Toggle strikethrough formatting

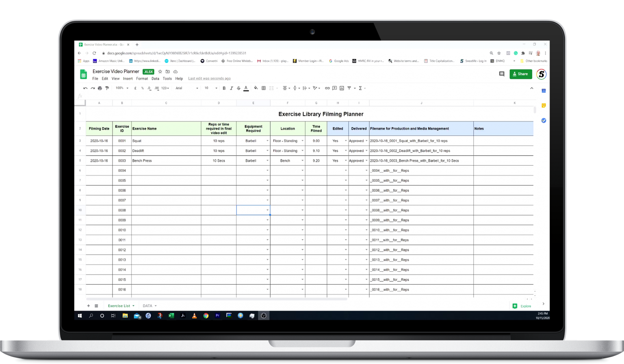tap(238, 88)
